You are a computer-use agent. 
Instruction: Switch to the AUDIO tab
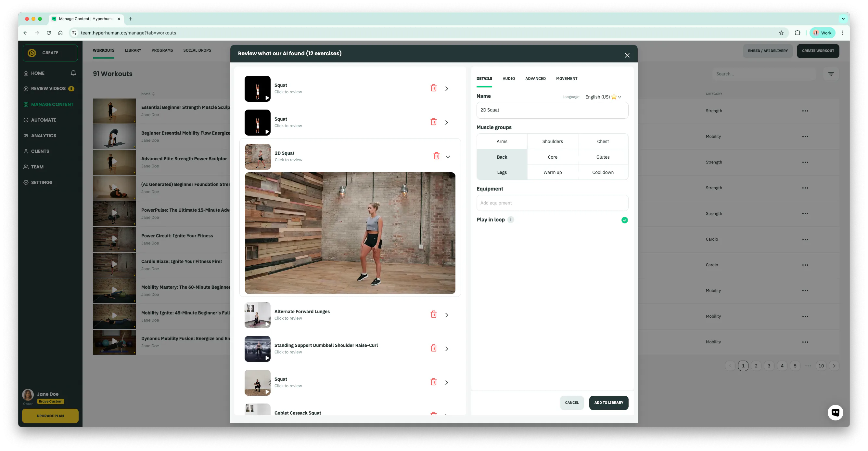point(509,79)
